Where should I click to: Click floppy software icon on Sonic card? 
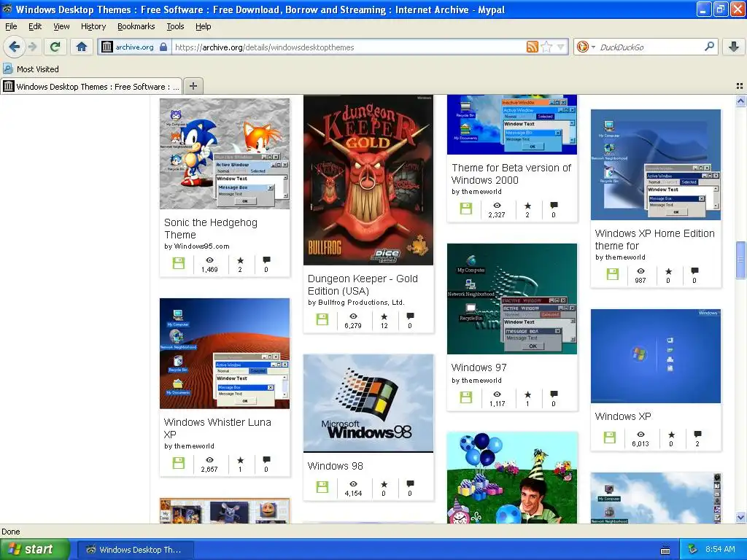pos(179,262)
